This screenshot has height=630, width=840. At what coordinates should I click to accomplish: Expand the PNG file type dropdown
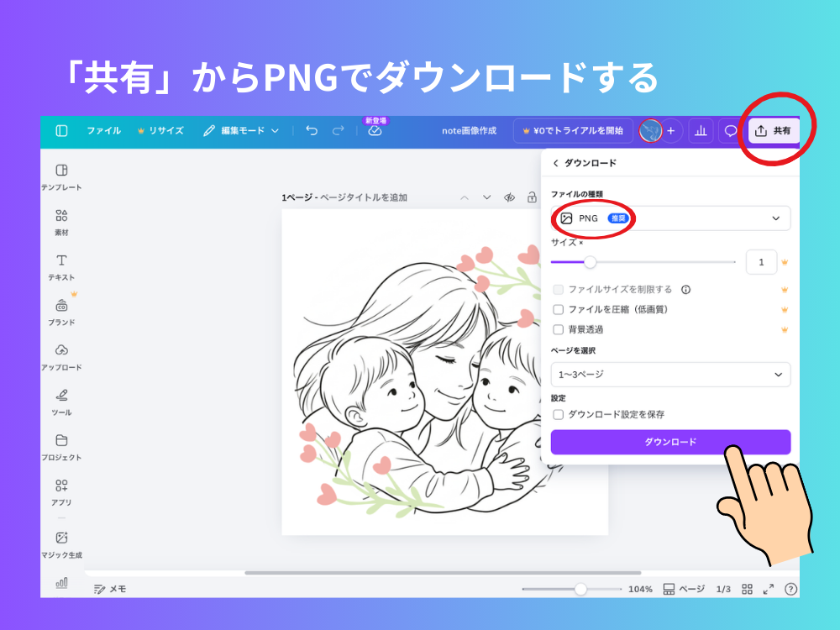click(x=670, y=218)
